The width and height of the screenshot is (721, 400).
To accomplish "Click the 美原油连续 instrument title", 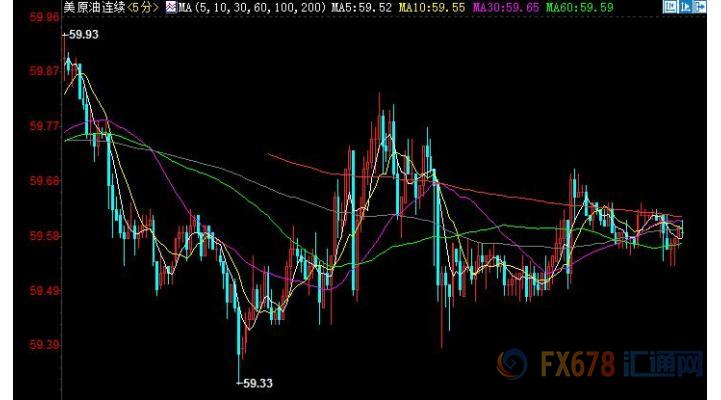I will tap(95, 8).
